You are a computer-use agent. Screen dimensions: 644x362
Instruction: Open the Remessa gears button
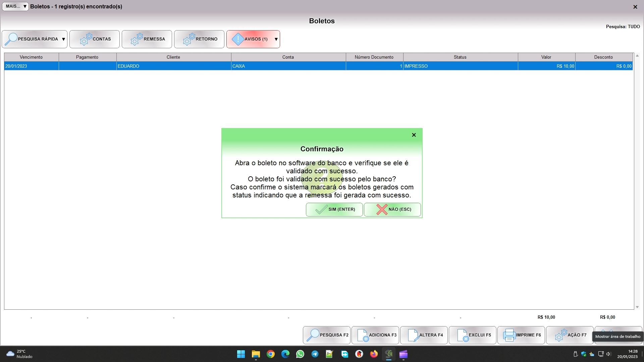[137, 39]
